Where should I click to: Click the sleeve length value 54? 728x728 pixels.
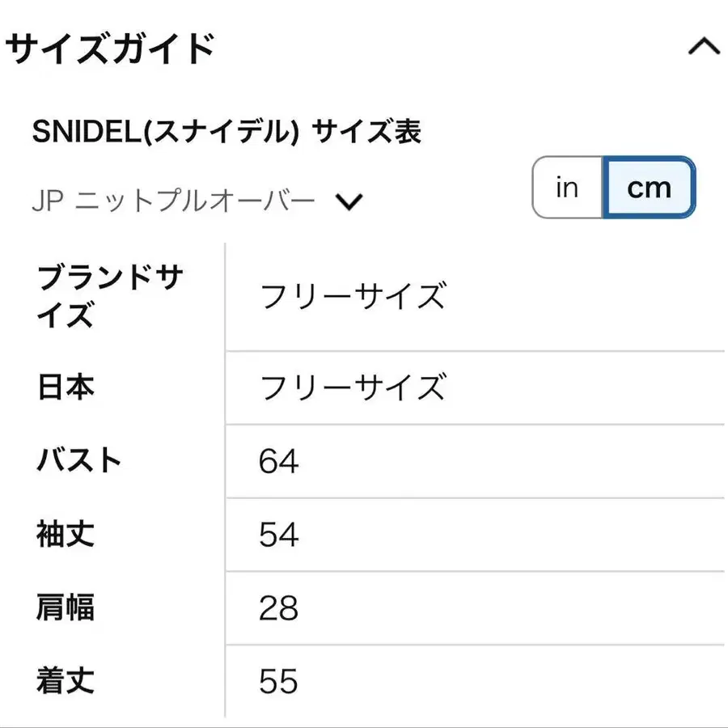(x=279, y=535)
